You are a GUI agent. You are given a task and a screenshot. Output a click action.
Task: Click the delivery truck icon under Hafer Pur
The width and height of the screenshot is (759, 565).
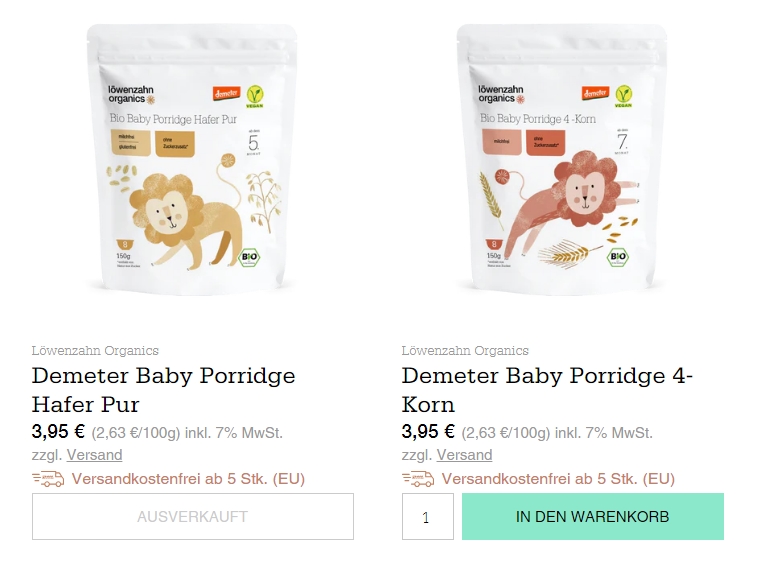click(48, 479)
